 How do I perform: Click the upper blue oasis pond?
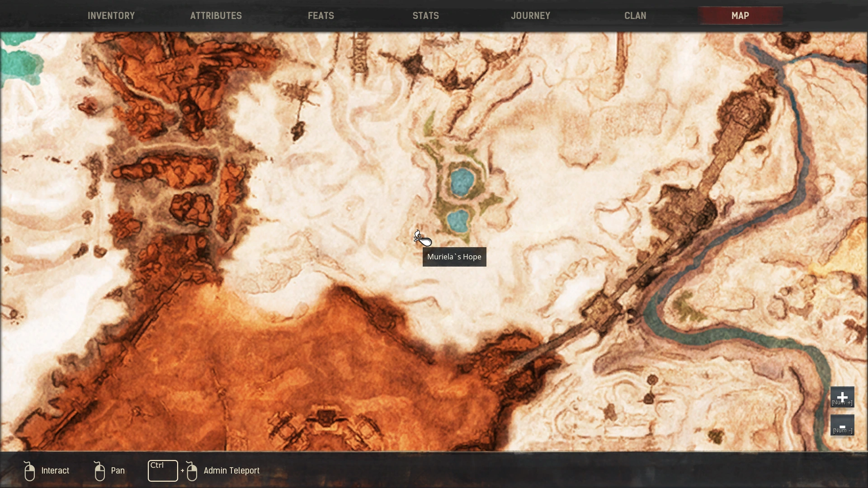[x=462, y=182]
